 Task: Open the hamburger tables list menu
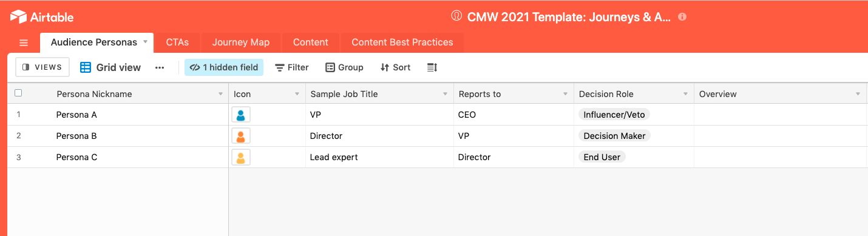point(24,42)
